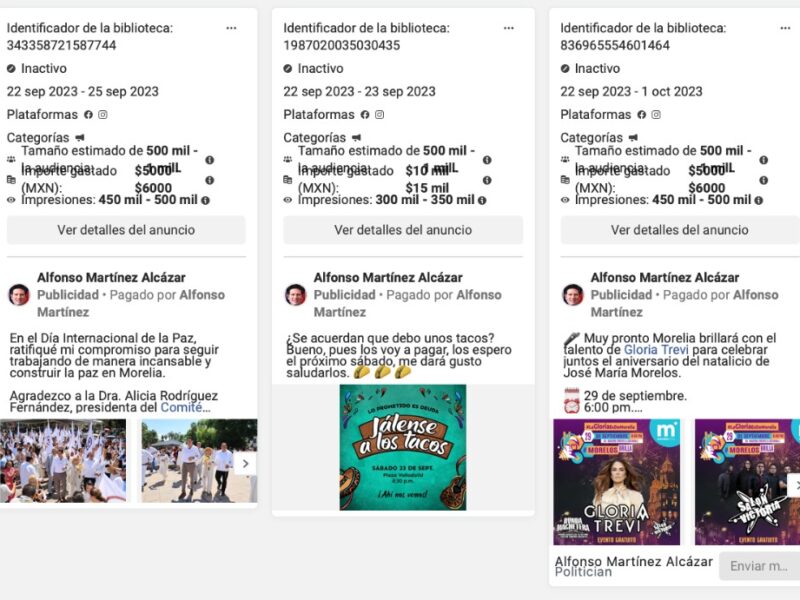Select date range 22 sep 2023 - 1 oct 2023

click(632, 92)
